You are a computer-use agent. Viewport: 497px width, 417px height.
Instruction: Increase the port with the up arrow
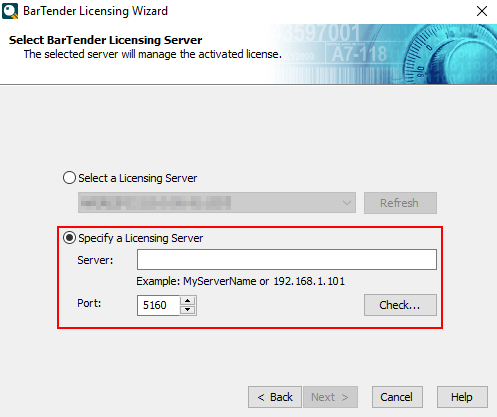188,300
